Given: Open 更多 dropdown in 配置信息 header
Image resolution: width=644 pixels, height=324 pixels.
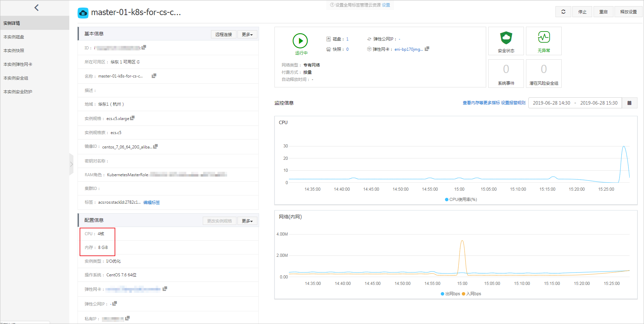Looking at the screenshot, I should tap(247, 221).
